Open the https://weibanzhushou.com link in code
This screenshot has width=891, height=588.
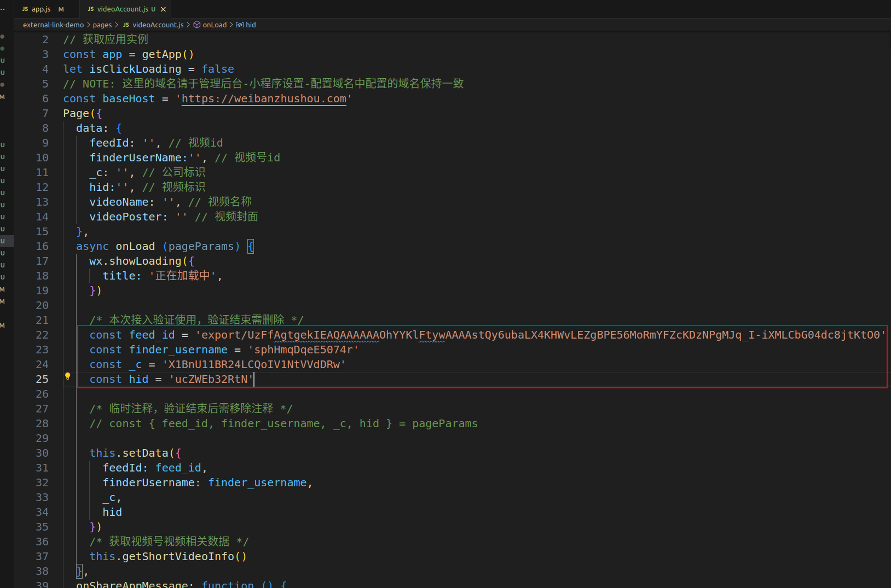coord(264,98)
